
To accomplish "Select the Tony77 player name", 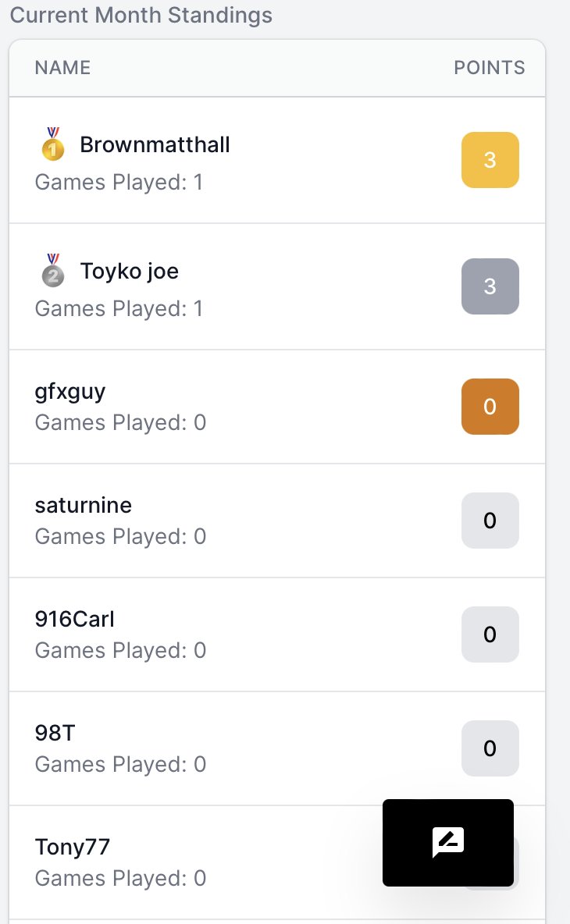I will [73, 847].
